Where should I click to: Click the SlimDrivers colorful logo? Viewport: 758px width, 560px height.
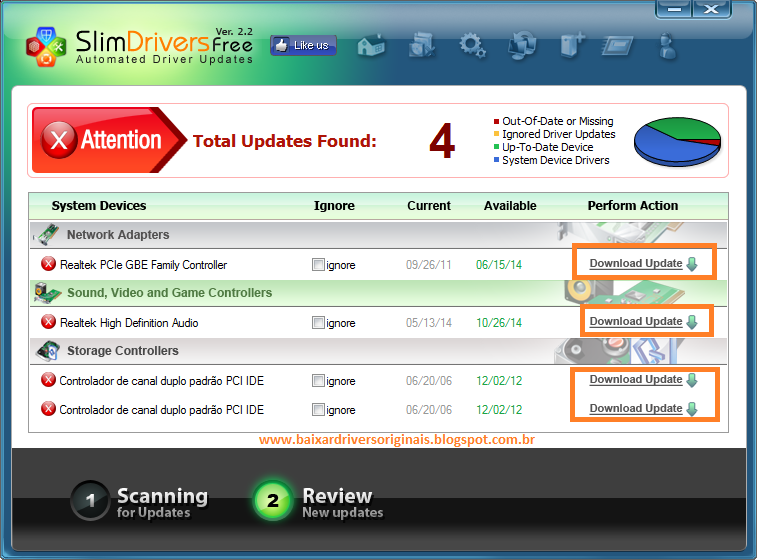click(x=46, y=47)
